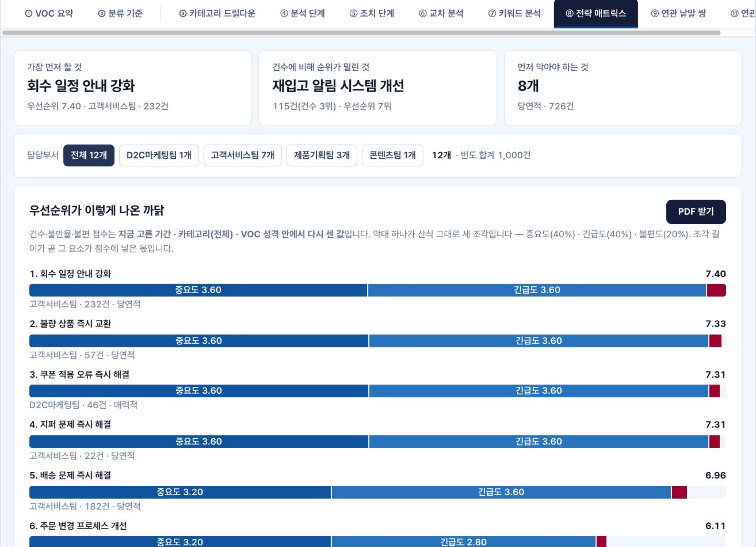Click the red 불편도 segment of 회수 일정 안내 강화
756x547 pixels.
click(x=716, y=290)
